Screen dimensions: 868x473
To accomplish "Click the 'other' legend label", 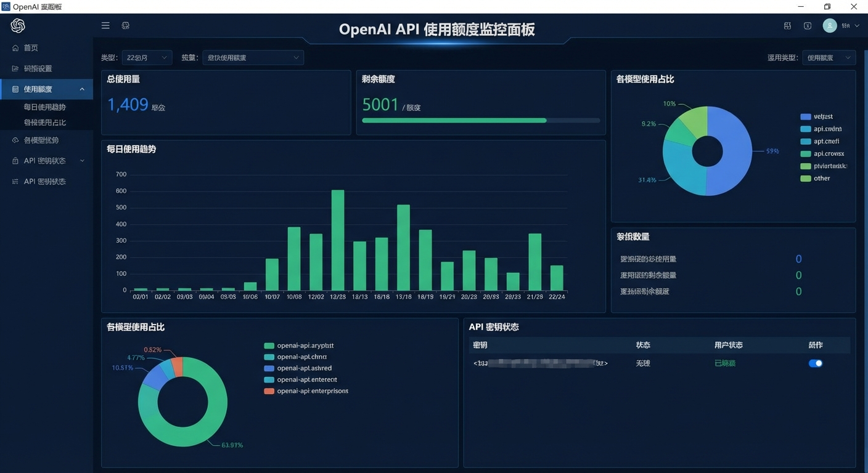I will coord(822,179).
